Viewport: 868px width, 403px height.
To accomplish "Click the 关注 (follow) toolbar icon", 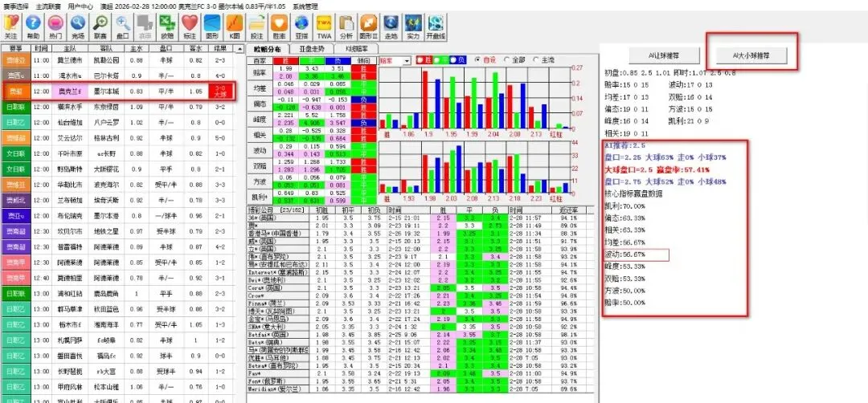I will pyautogui.click(x=11, y=26).
